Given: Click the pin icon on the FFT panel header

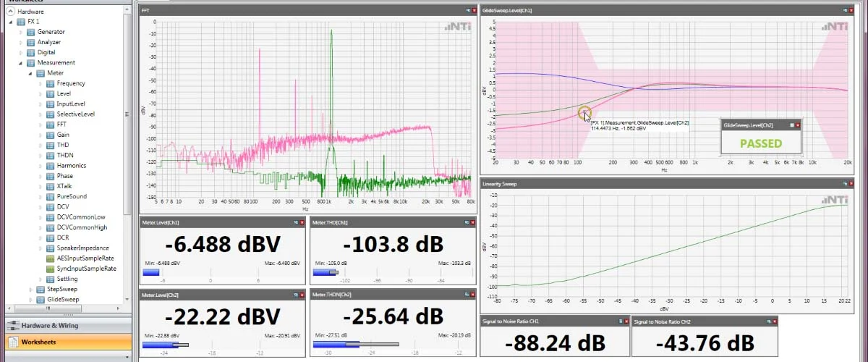Looking at the screenshot, I should [x=467, y=11].
